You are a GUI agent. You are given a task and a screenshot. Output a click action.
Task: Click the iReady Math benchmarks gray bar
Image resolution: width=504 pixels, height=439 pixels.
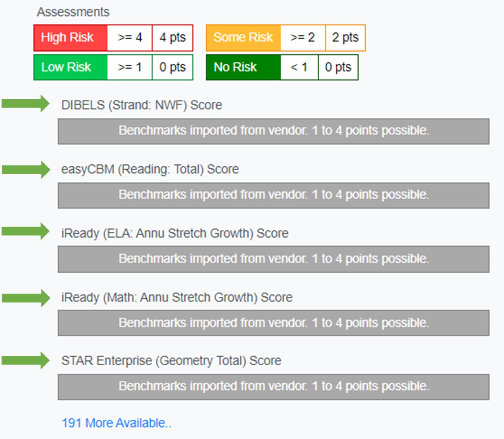click(273, 323)
